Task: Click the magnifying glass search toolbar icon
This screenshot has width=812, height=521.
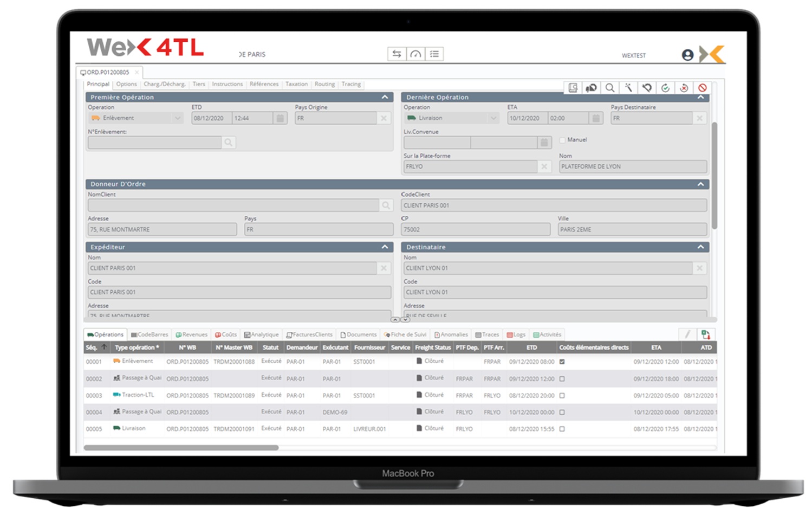Action: (609, 88)
